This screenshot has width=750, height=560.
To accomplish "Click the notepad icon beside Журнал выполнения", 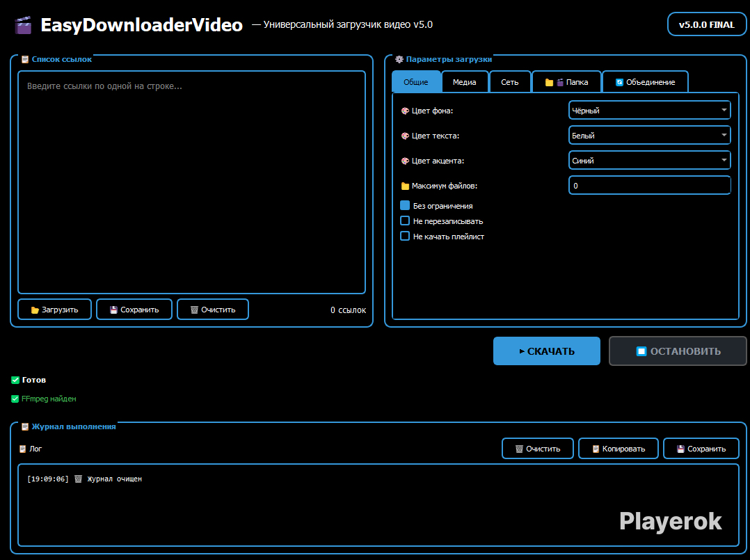I will (25, 426).
